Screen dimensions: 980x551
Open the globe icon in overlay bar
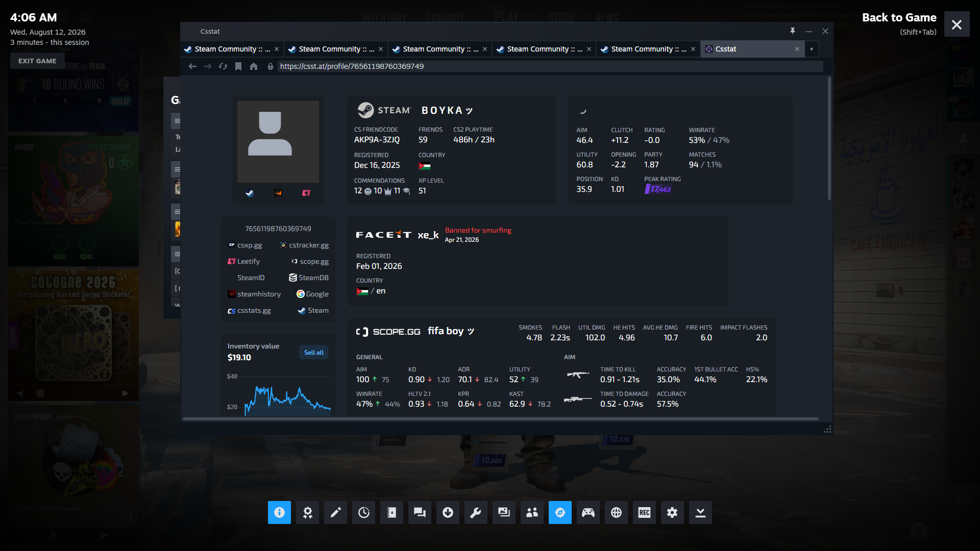[616, 512]
